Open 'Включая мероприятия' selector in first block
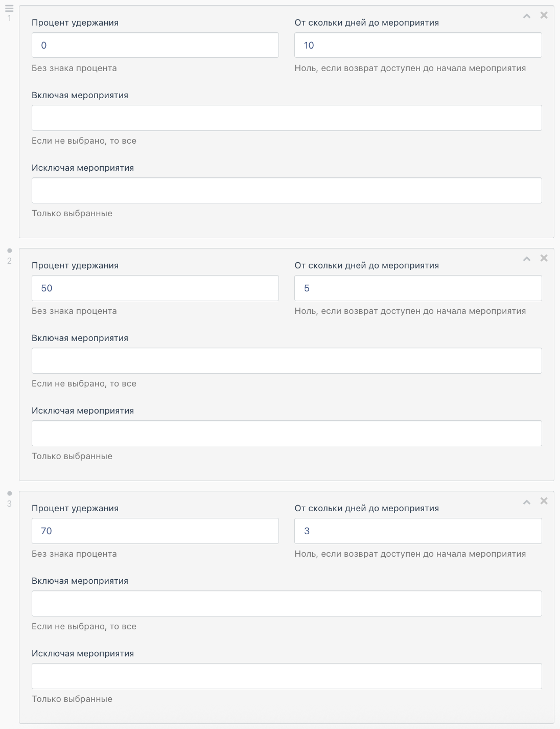The image size is (560, 729). click(x=287, y=118)
